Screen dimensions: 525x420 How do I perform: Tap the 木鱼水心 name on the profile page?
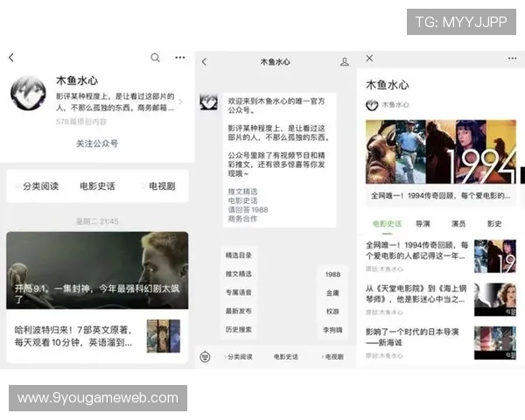click(77, 80)
